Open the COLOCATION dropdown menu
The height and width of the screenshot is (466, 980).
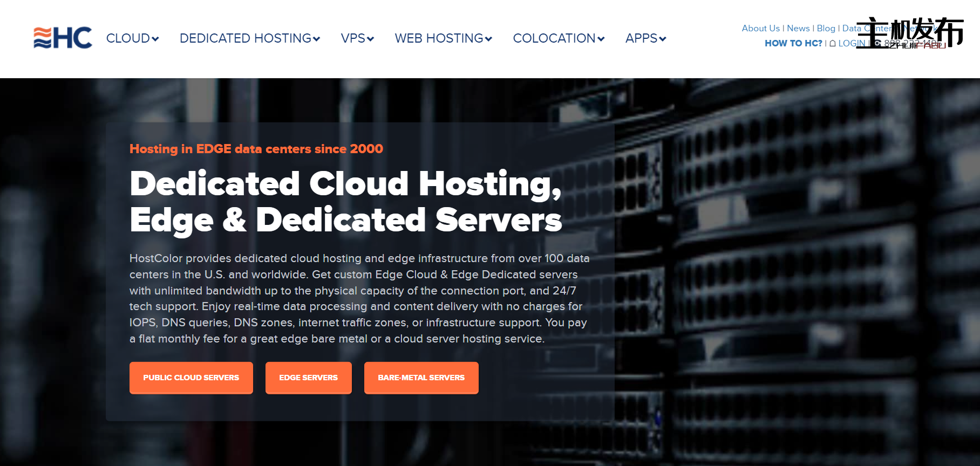[x=558, y=38]
